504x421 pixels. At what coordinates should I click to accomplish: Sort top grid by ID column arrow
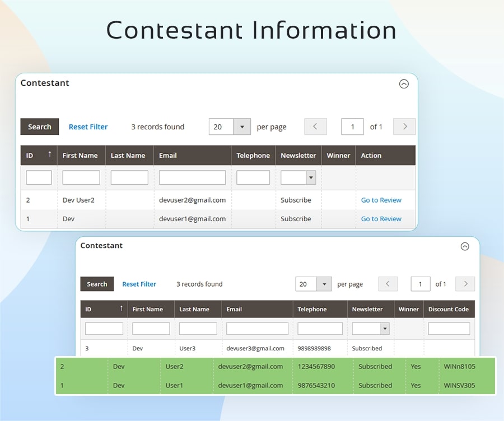tap(50, 155)
